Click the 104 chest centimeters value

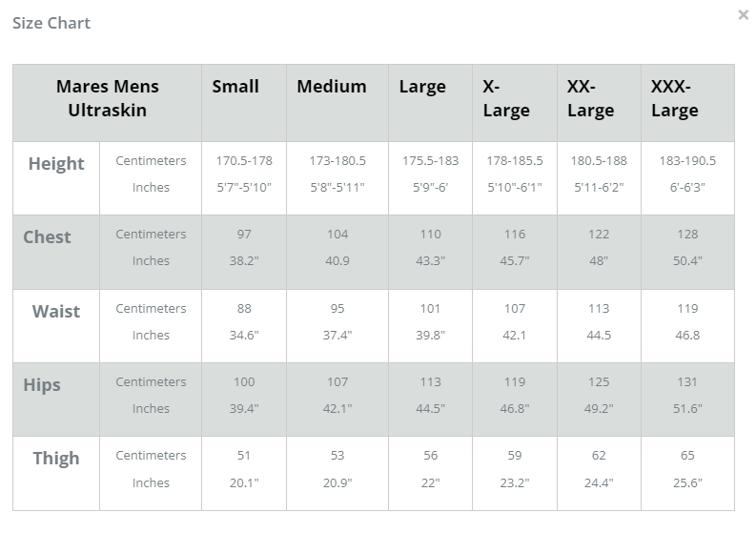coord(337,234)
